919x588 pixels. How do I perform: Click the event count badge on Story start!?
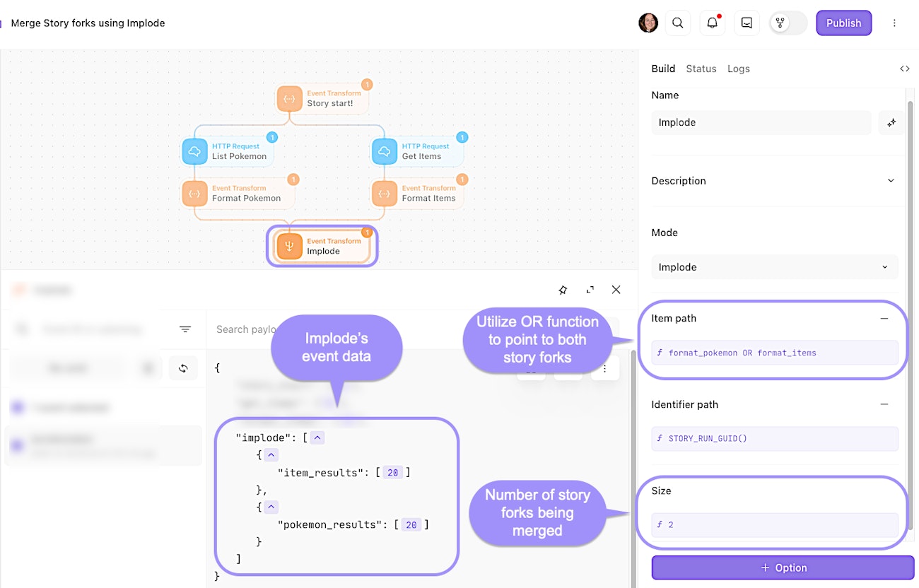367,84
